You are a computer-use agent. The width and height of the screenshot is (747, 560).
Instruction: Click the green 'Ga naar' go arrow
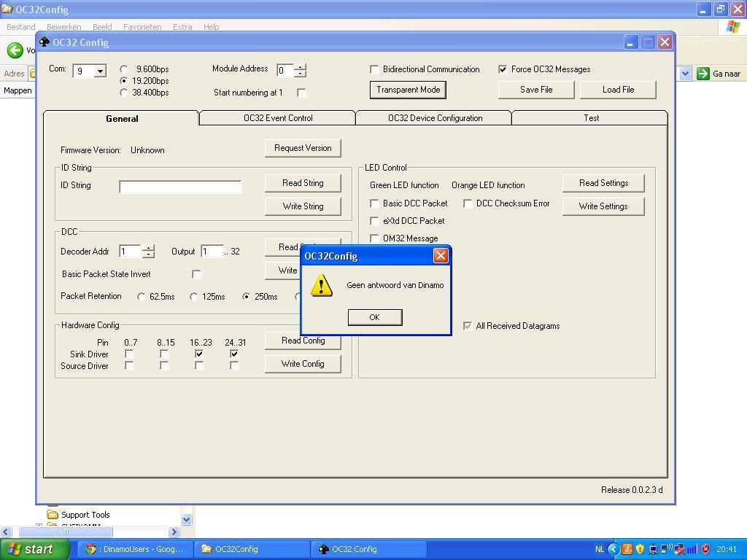[703, 74]
